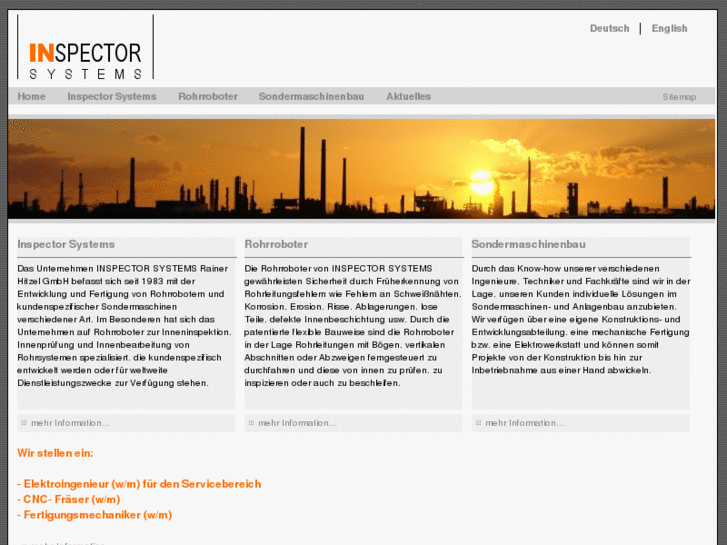Viewport: 727px width, 545px height.
Task: Open CNC- Fräser (w/m) job listing
Action: (69, 500)
